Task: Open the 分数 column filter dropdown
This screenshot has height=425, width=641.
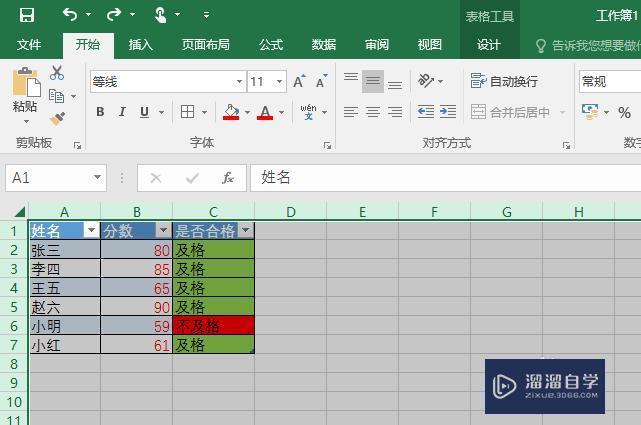Action: pyautogui.click(x=163, y=230)
